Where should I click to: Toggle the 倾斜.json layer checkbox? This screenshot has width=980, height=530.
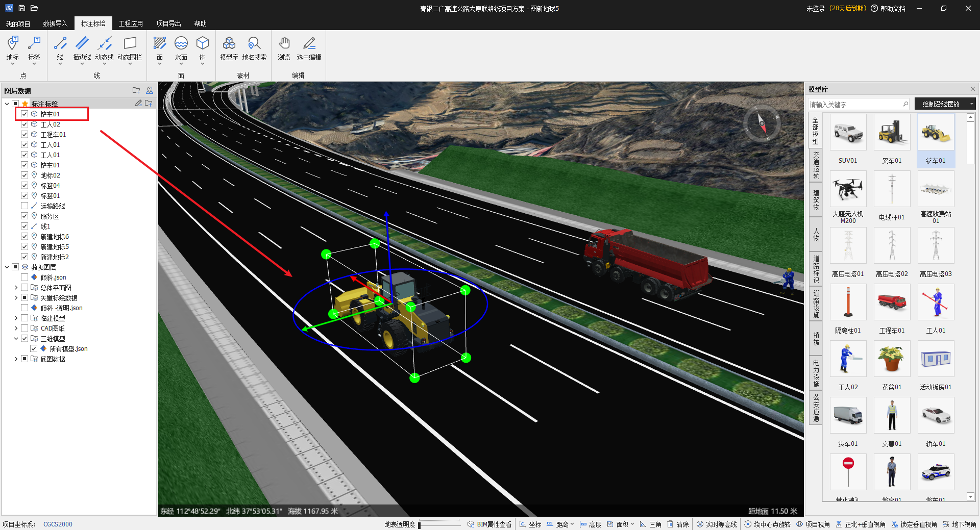click(24, 277)
